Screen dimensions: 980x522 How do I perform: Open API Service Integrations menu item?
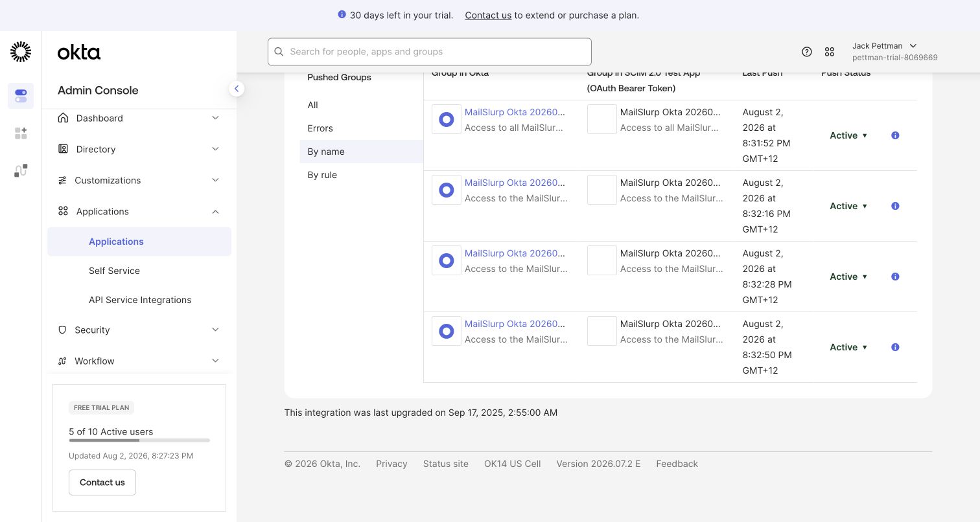point(139,300)
